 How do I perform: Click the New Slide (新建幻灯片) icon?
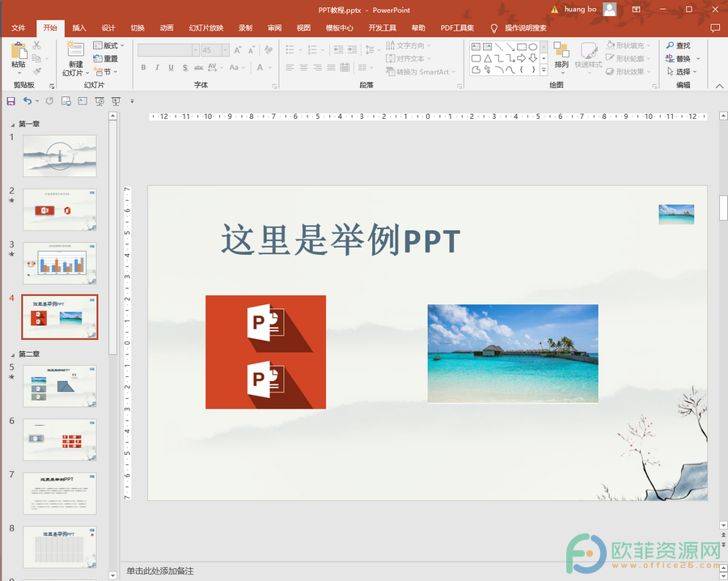point(75,49)
